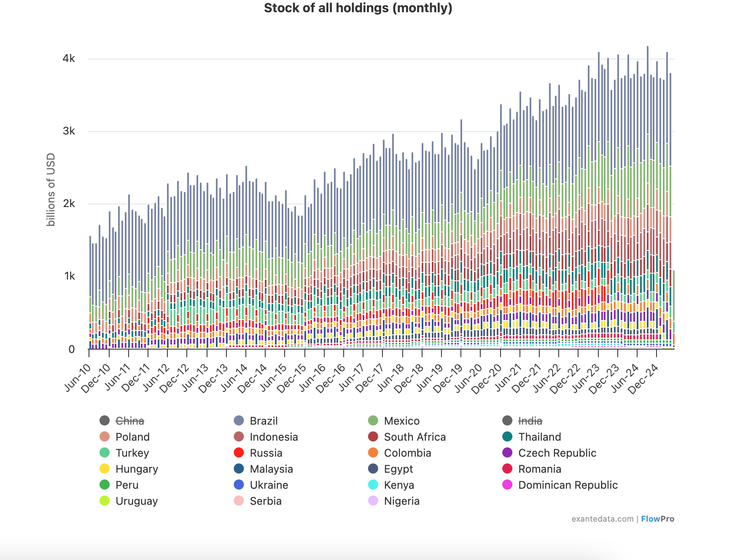The height and width of the screenshot is (560, 732).
Task: Click the Poland legend circle marker
Action: tap(105, 437)
